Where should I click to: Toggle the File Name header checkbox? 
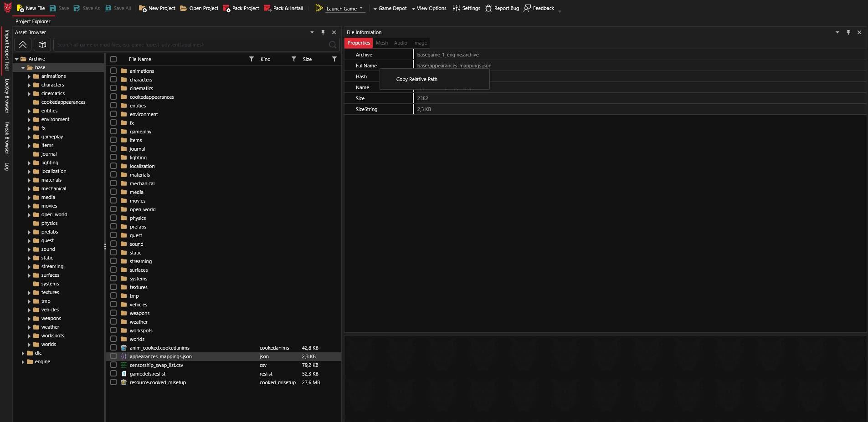(x=113, y=59)
